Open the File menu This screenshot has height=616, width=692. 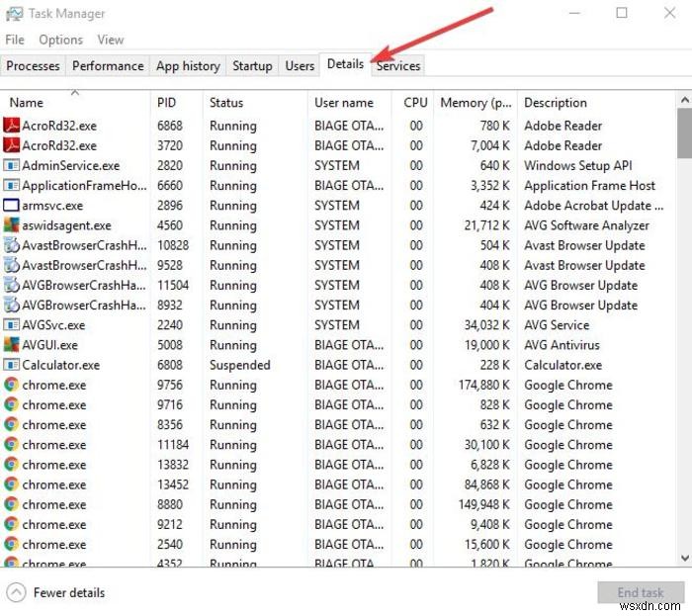coord(15,40)
